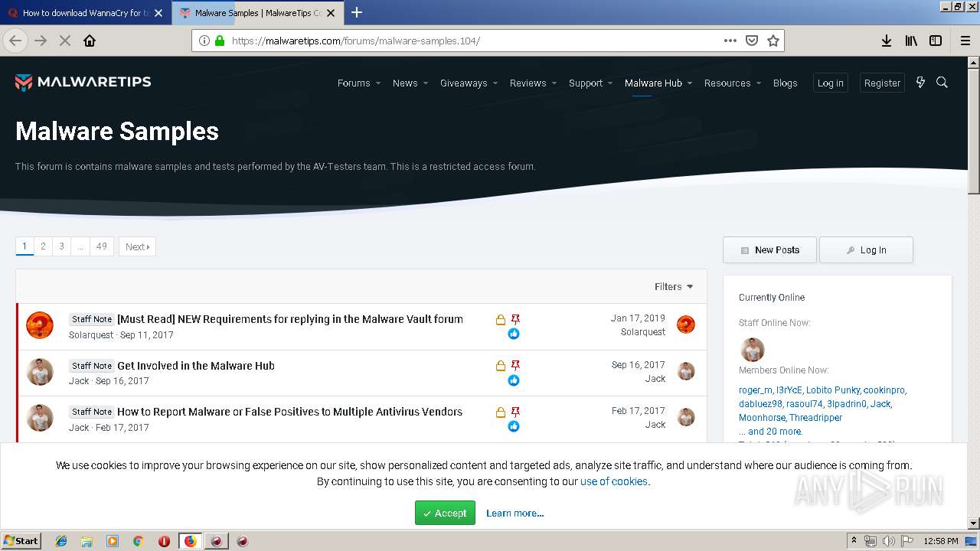This screenshot has height=551, width=980.
Task: Click like icon on Get Involved thread
Action: (x=514, y=380)
